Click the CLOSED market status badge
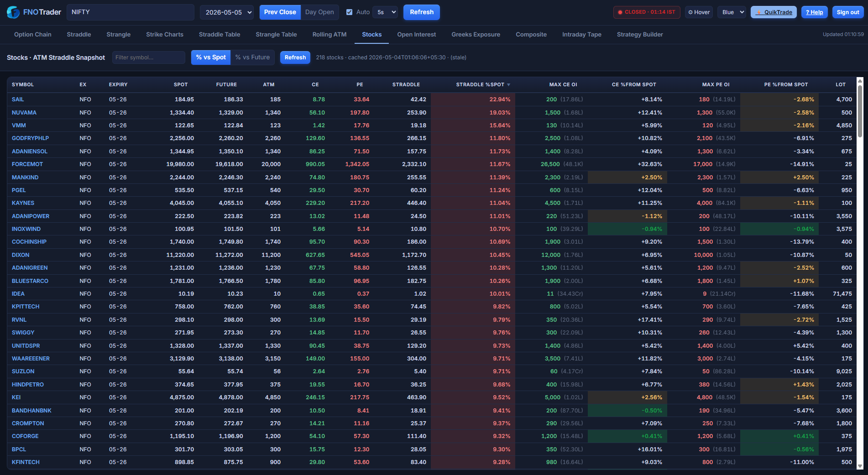The image size is (868, 475). tap(647, 12)
